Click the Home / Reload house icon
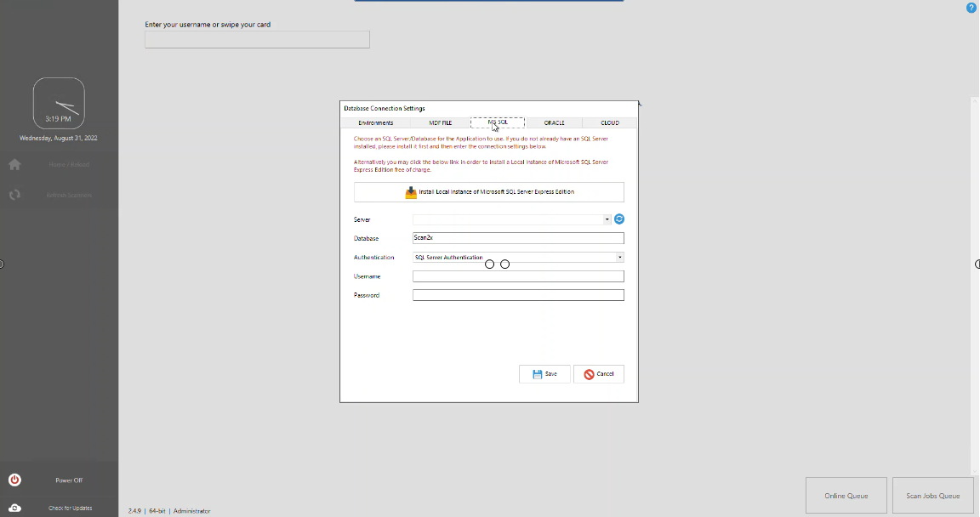980x517 pixels. (14, 164)
